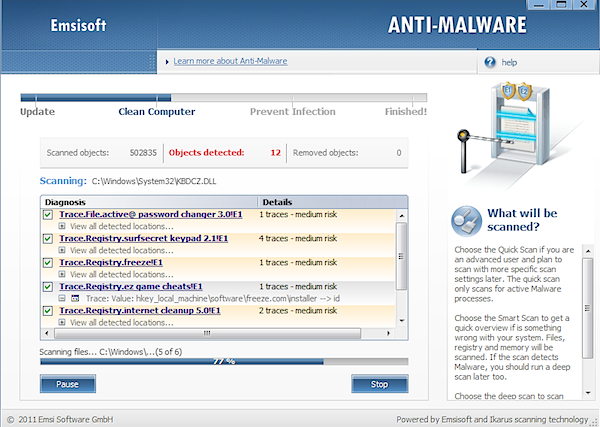Pause the running scan
Viewport: 600px width, 427px height.
point(68,384)
